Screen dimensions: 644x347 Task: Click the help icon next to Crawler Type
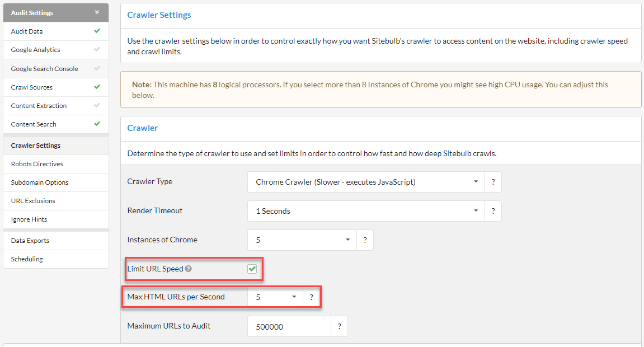(493, 182)
